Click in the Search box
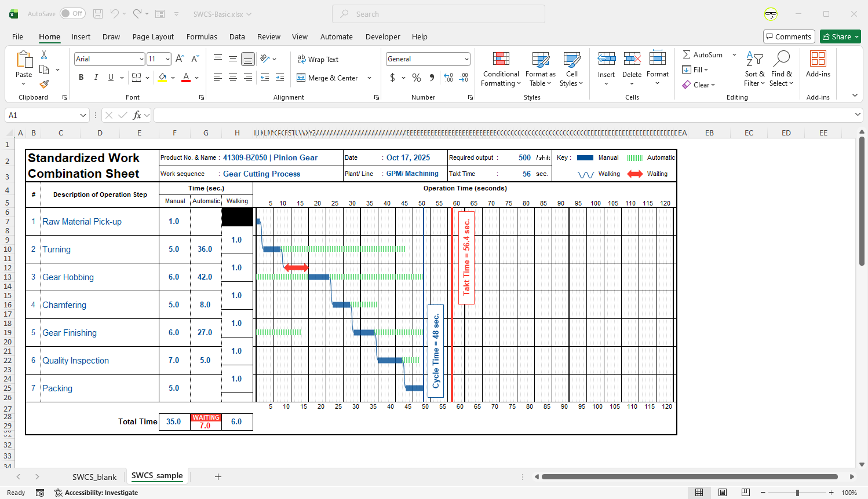 [x=439, y=14]
